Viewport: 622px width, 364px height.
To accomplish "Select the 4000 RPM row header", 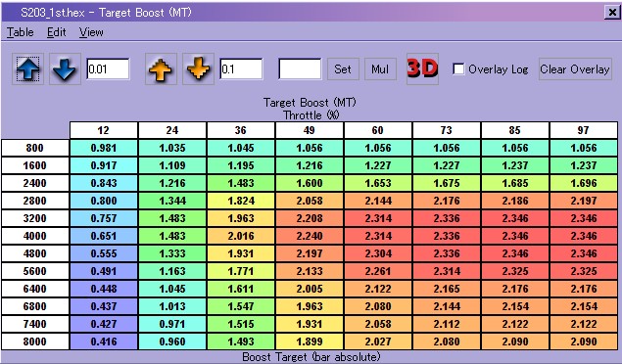I will pyautogui.click(x=35, y=236).
